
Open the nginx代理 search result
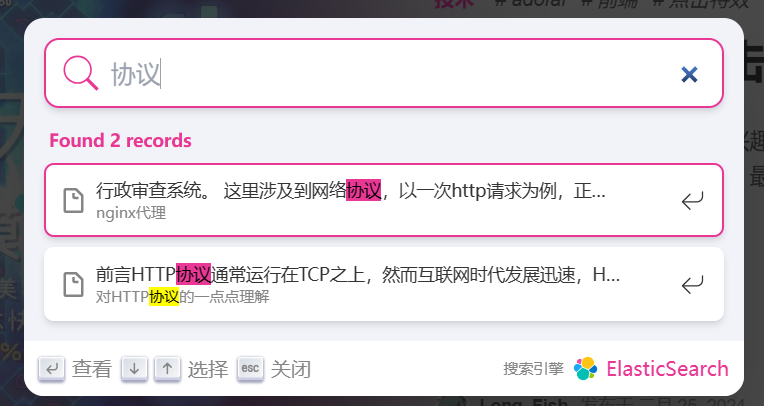[x=384, y=200]
